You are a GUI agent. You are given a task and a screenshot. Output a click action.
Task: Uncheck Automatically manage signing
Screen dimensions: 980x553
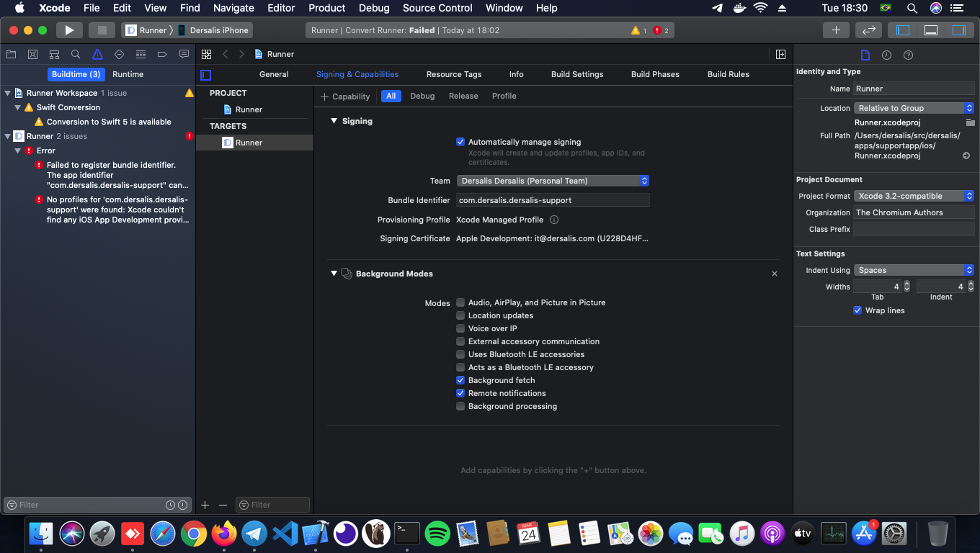(x=460, y=142)
